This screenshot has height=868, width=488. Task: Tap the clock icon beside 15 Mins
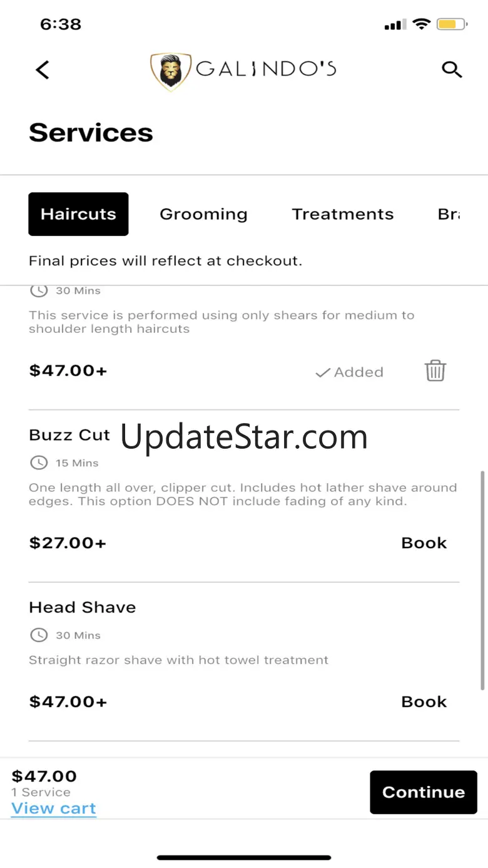coord(39,463)
